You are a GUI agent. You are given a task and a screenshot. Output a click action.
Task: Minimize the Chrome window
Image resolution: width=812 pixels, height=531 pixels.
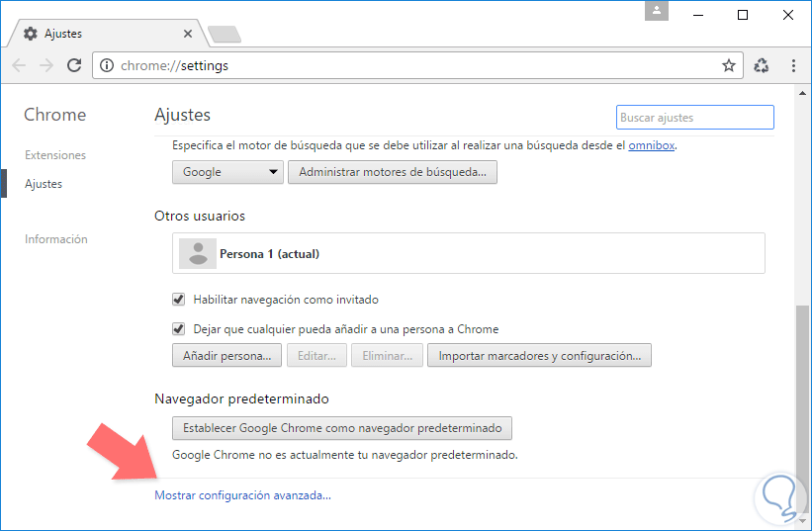tap(698, 15)
